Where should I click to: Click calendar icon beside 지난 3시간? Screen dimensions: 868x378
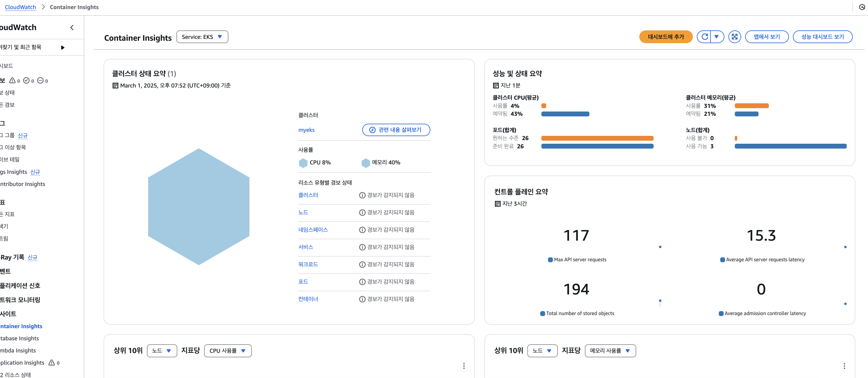pos(497,204)
